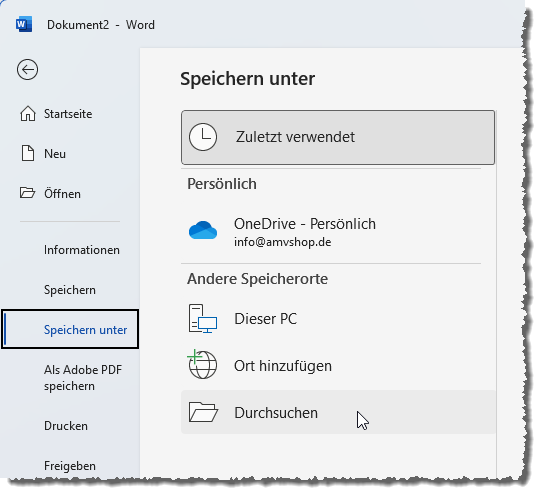Click the Word app logo icon
The height and width of the screenshot is (495, 543).
tap(24, 25)
